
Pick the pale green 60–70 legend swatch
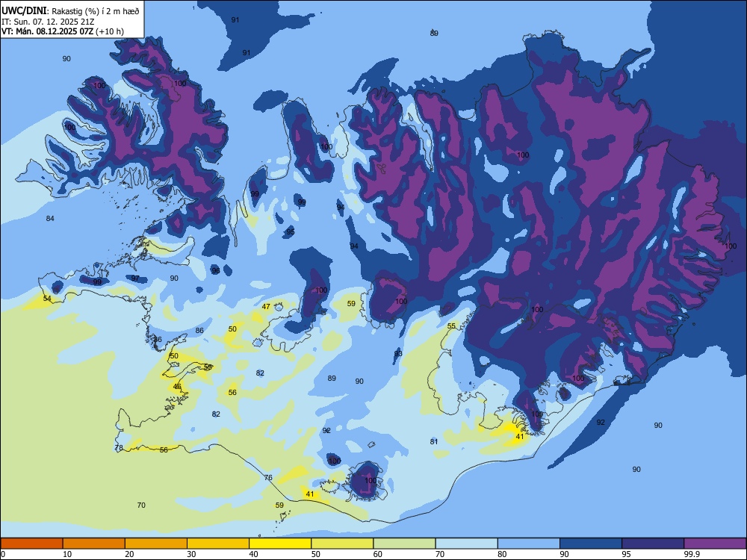click(x=404, y=544)
